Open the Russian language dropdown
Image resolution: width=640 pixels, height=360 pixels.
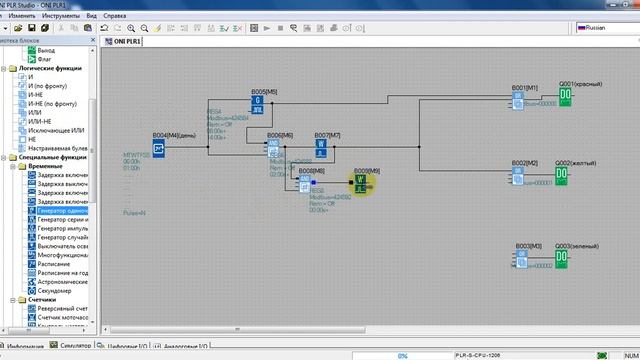608,28
